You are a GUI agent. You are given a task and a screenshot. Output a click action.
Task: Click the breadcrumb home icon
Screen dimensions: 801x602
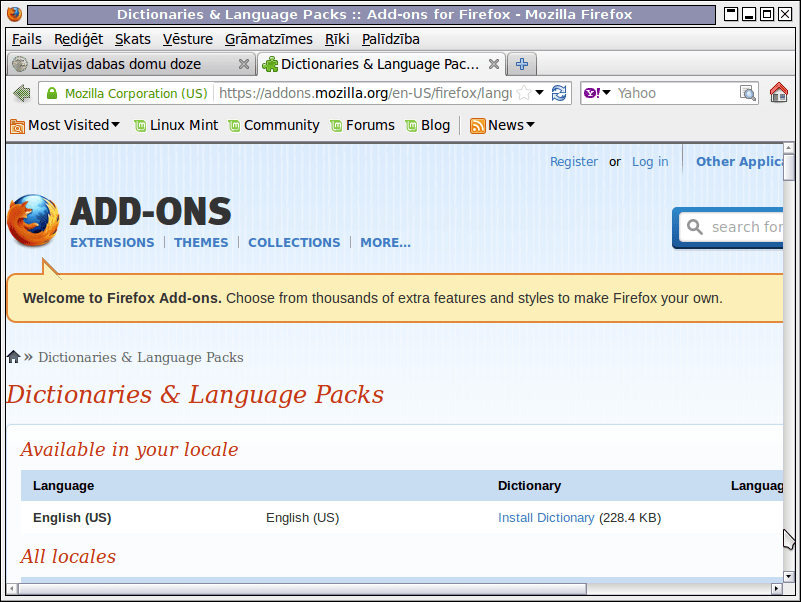[14, 357]
